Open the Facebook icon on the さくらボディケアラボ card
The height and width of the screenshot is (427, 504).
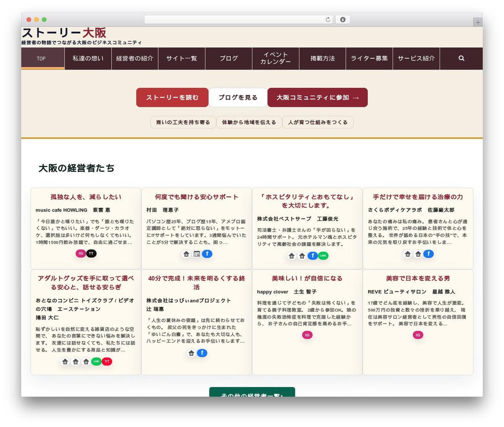pos(428,254)
